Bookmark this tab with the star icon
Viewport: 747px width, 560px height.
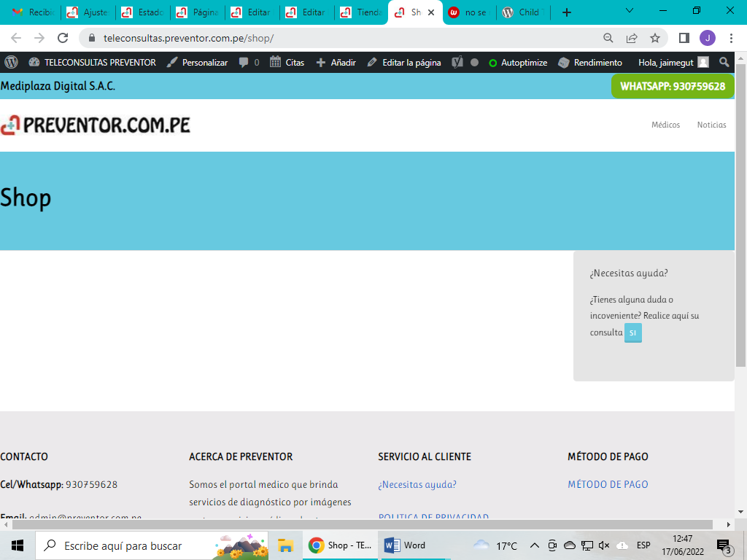[x=655, y=38]
